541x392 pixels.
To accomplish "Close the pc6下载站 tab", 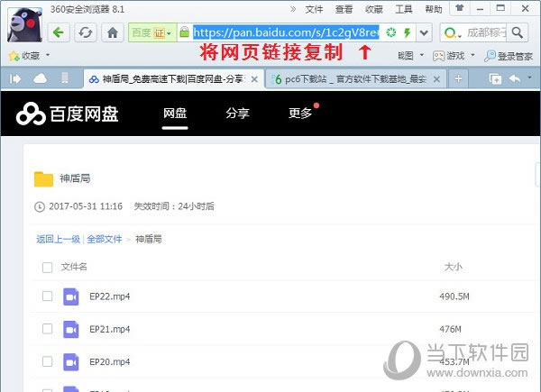I will tap(436, 79).
